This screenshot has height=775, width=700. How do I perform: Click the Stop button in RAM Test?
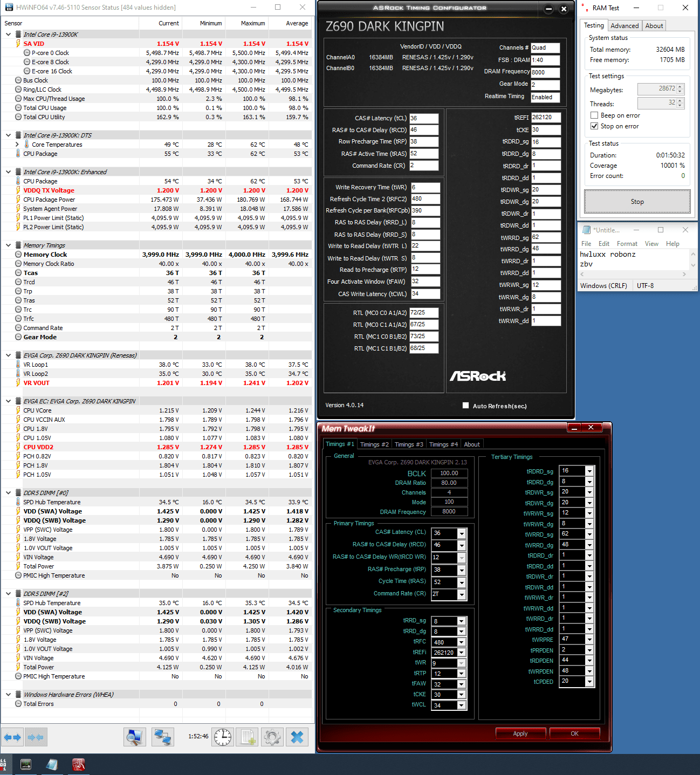(x=637, y=202)
